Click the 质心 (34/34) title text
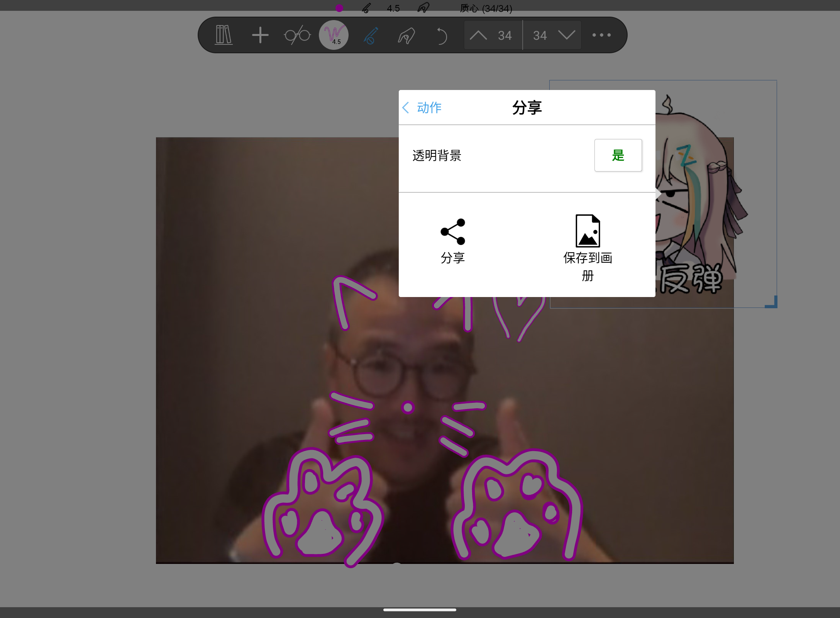This screenshot has height=618, width=840. [486, 8]
